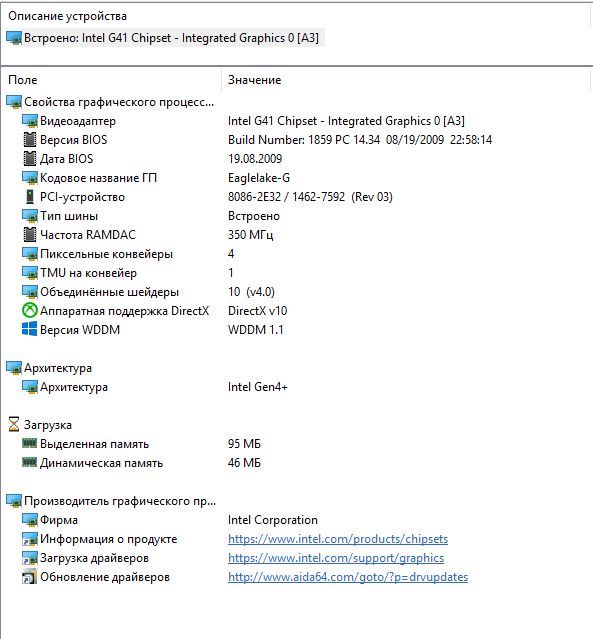The height and width of the screenshot is (639, 593).
Task: Select 'Свойства графического процесс...' group header
Action: (119, 102)
